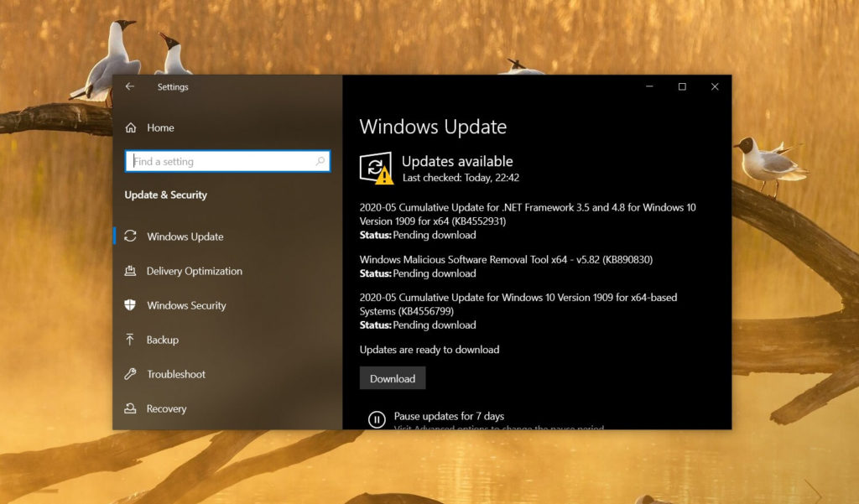This screenshot has height=504, width=859.
Task: Click the Delivery Optimization icon
Action: point(130,271)
